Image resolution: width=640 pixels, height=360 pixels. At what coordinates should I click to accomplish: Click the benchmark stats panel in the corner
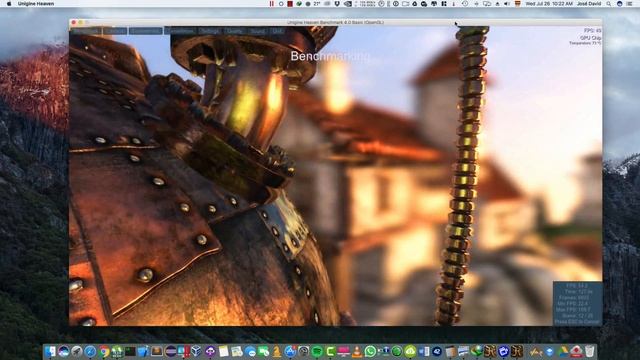click(577, 303)
